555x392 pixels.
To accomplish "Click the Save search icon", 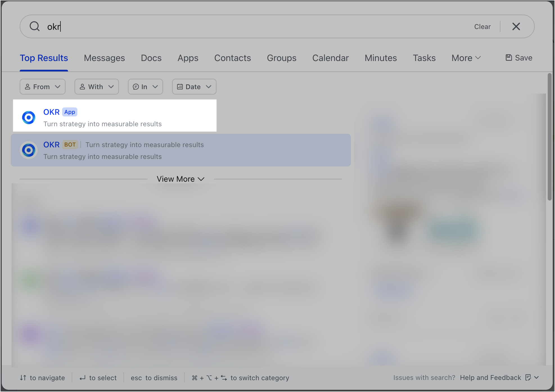I will click(509, 58).
